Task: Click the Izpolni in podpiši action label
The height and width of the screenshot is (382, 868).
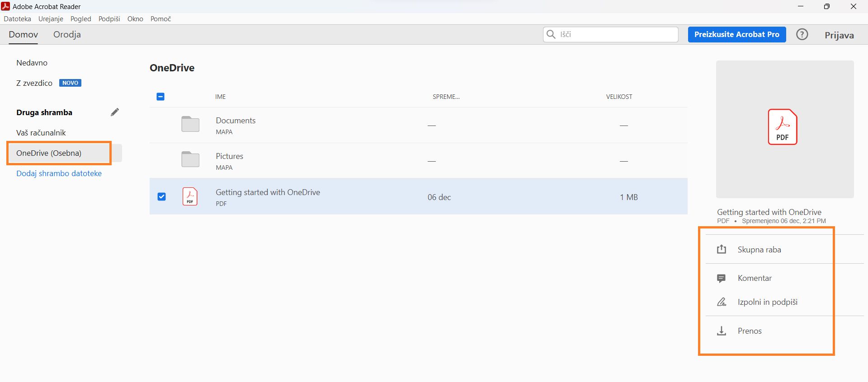Action: (768, 302)
